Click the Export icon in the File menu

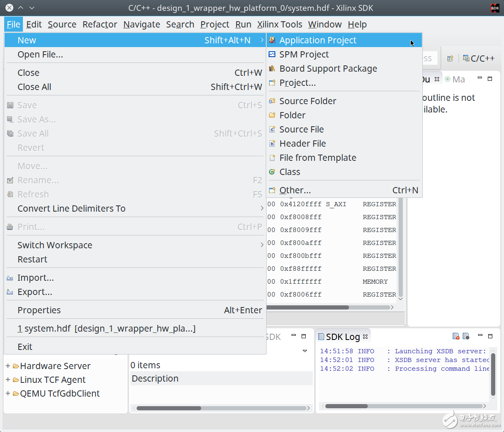click(x=10, y=292)
